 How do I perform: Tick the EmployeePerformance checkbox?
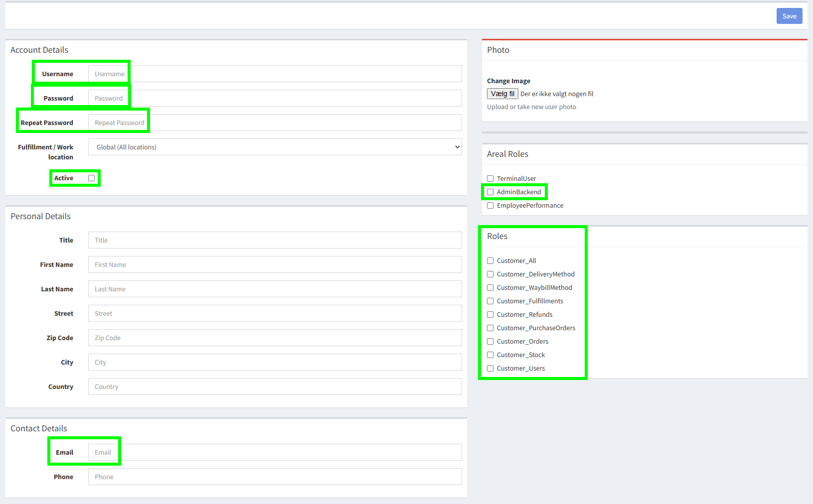tap(490, 206)
